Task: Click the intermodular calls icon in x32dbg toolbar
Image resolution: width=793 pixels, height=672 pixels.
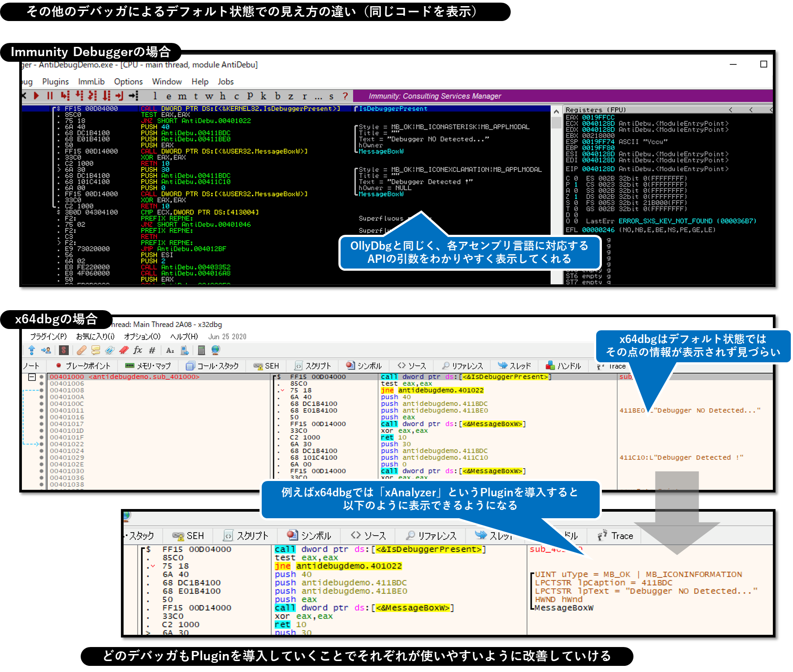Action: 185,350
